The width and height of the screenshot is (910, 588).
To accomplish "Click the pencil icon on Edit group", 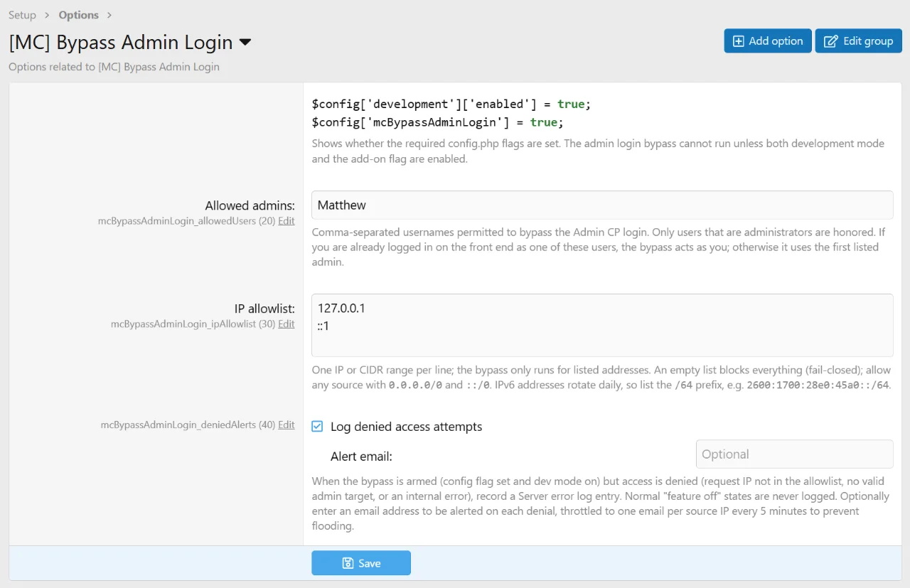I will tap(830, 41).
